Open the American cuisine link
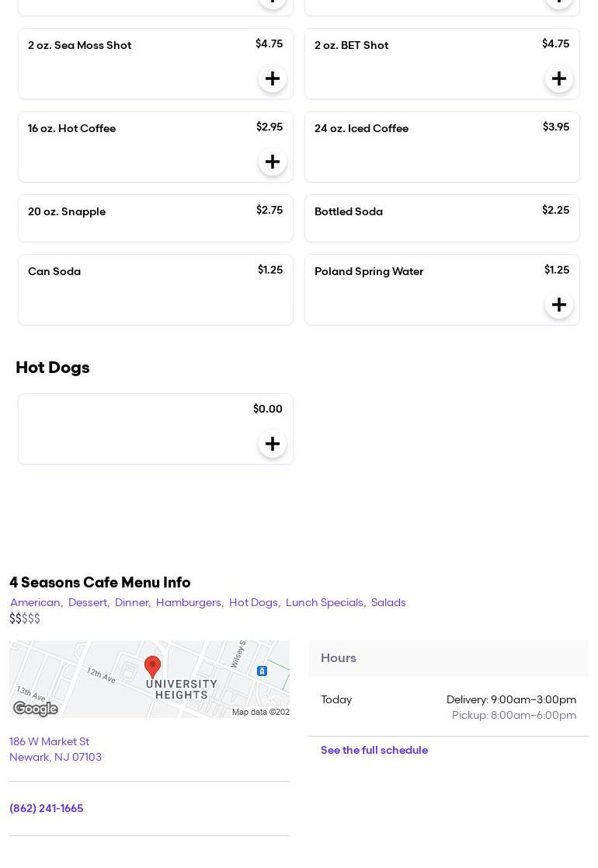The height and width of the screenshot is (868, 598). pos(35,602)
